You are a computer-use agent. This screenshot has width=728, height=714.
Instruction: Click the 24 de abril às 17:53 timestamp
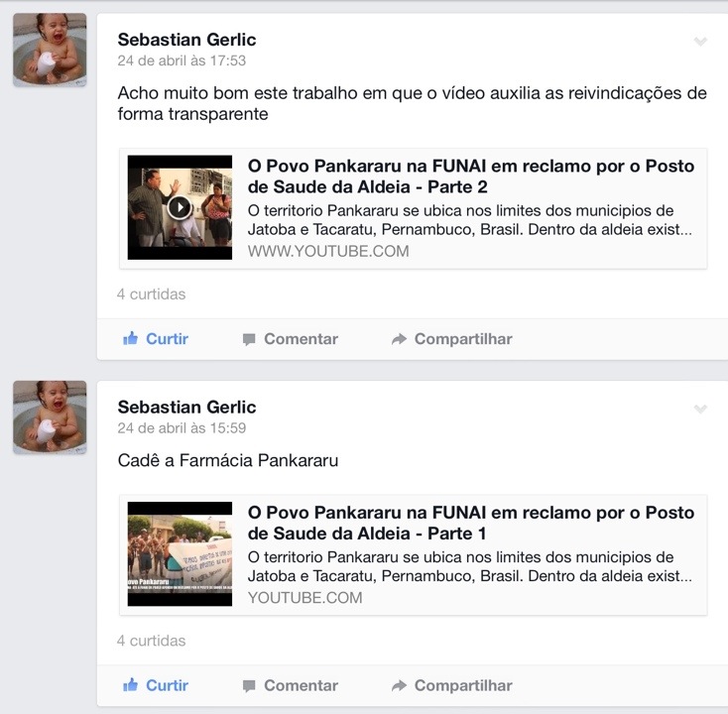182,60
